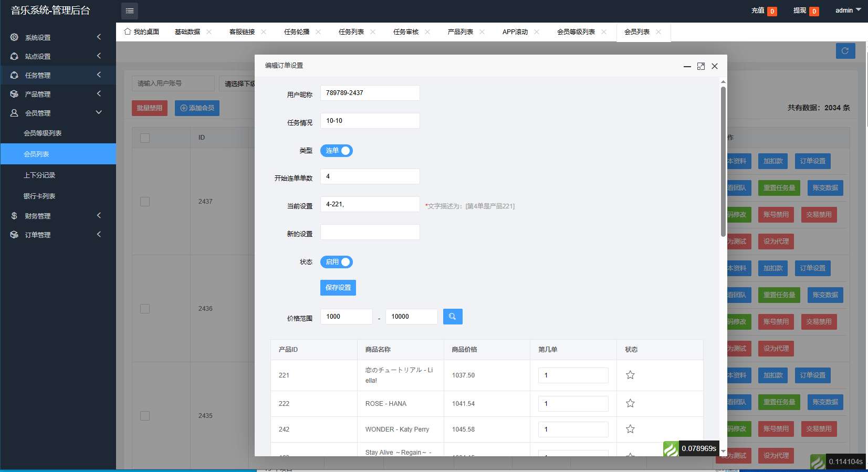
Task: Check the checkbox for member 2437
Action: click(145, 202)
